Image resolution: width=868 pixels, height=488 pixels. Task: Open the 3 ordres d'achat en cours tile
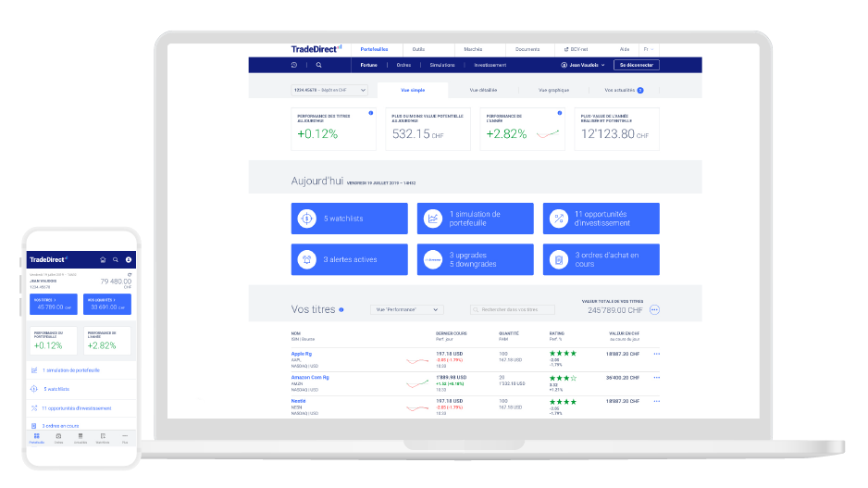click(601, 259)
